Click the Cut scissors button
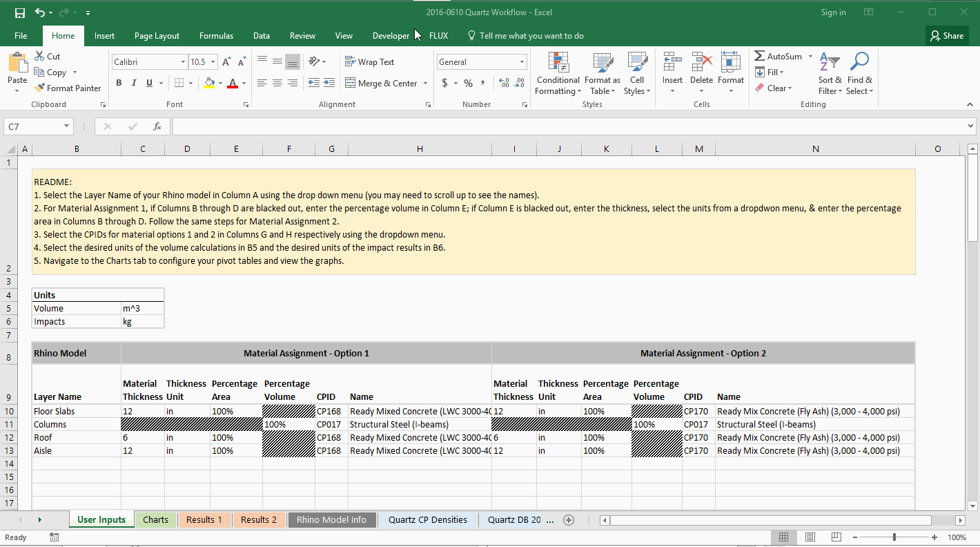The width and height of the screenshot is (980, 547). (x=47, y=57)
